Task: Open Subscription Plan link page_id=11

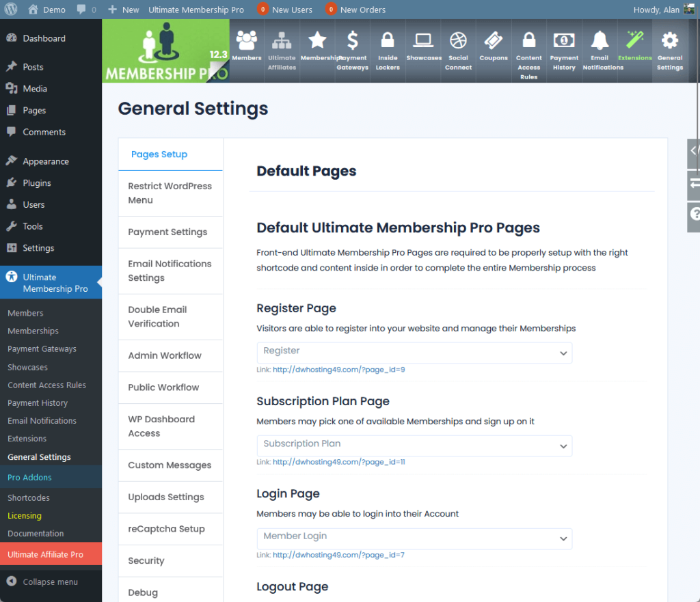Action: pos(339,462)
